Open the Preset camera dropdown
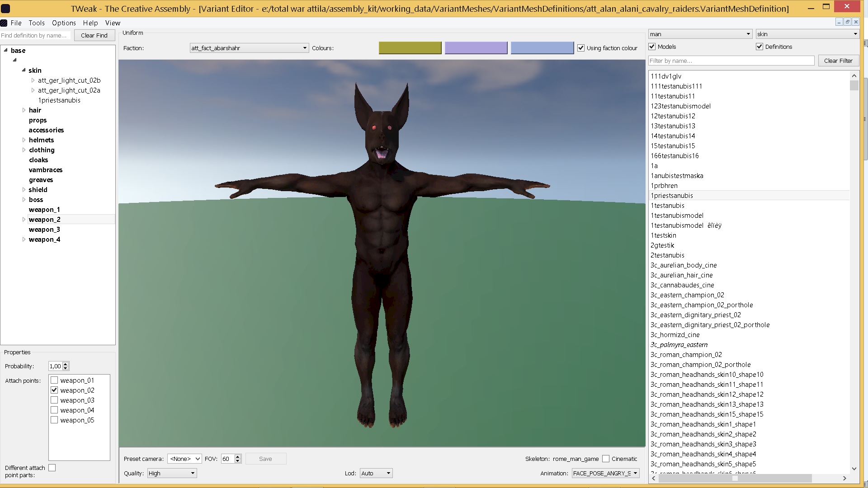 (184, 459)
